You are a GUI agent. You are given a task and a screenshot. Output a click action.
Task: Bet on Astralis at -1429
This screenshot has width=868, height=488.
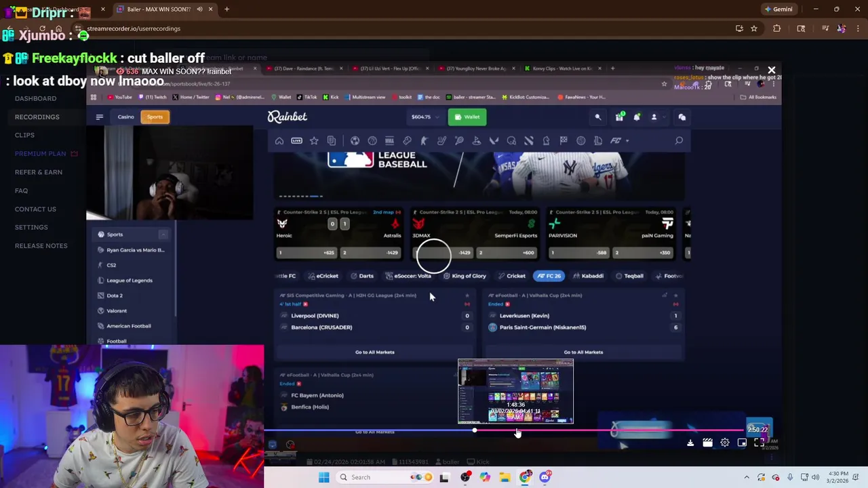coord(372,253)
